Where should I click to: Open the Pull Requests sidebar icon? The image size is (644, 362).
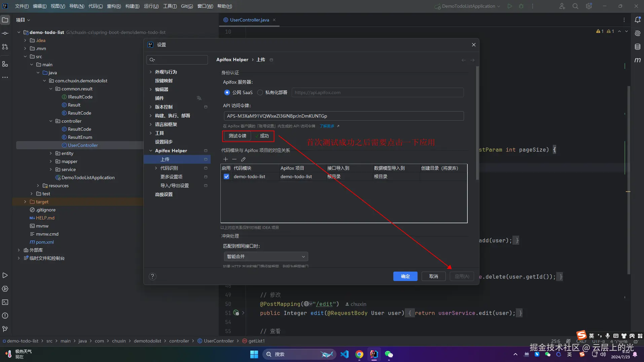5,47
